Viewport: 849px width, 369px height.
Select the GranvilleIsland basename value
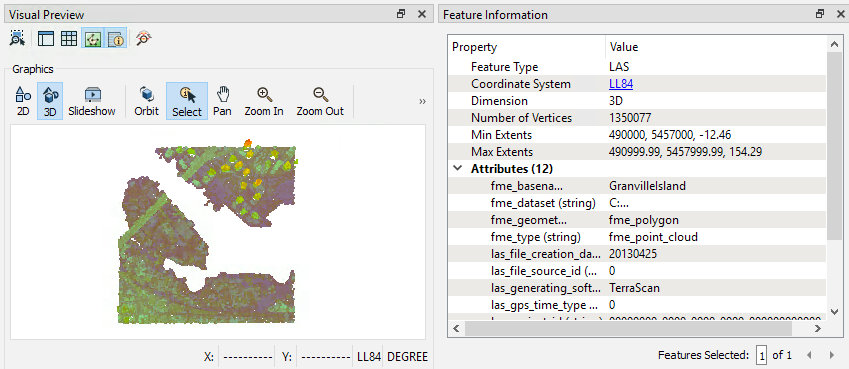[647, 186]
